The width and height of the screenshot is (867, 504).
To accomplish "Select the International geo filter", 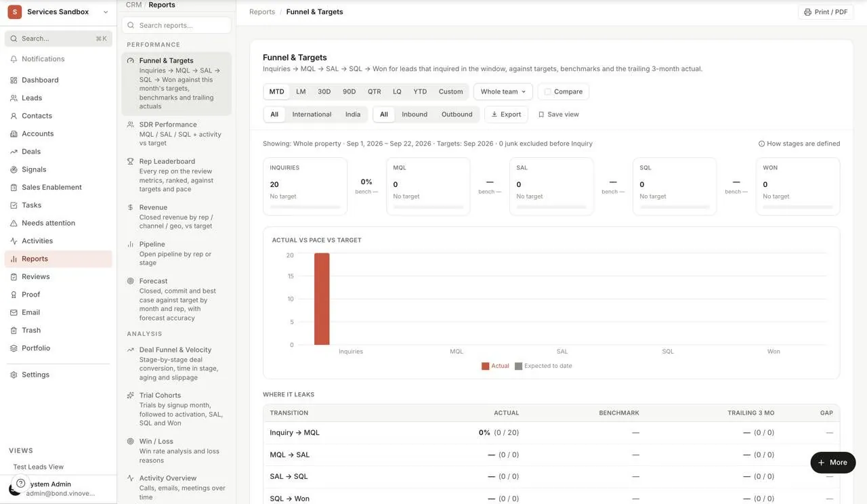I will tap(312, 114).
